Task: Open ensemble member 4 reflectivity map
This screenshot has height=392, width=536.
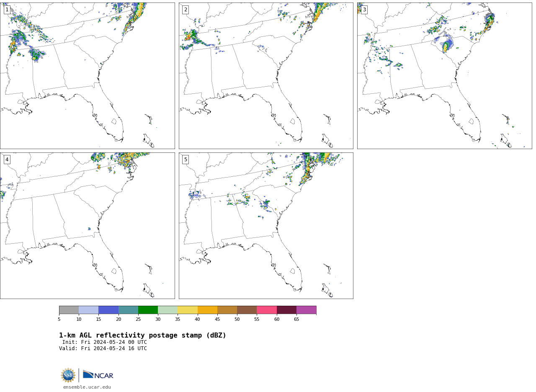Action: pyautogui.click(x=87, y=226)
